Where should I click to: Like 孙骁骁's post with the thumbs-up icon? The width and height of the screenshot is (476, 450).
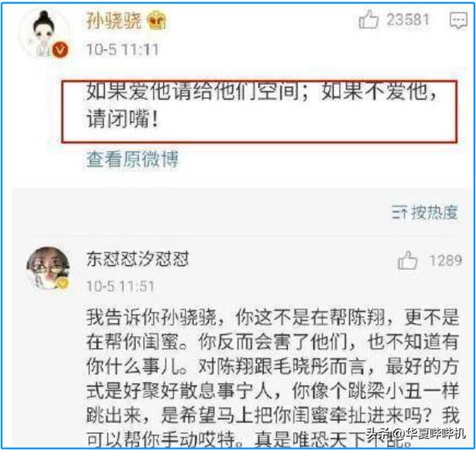pyautogui.click(x=369, y=19)
